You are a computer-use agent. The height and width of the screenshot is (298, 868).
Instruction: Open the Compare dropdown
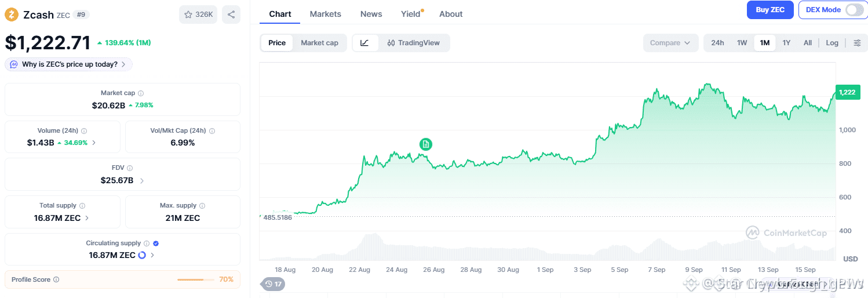(670, 43)
